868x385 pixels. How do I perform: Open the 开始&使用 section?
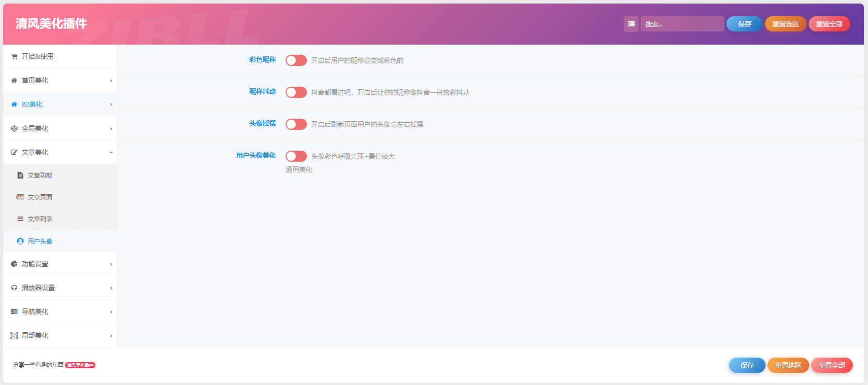[60, 56]
